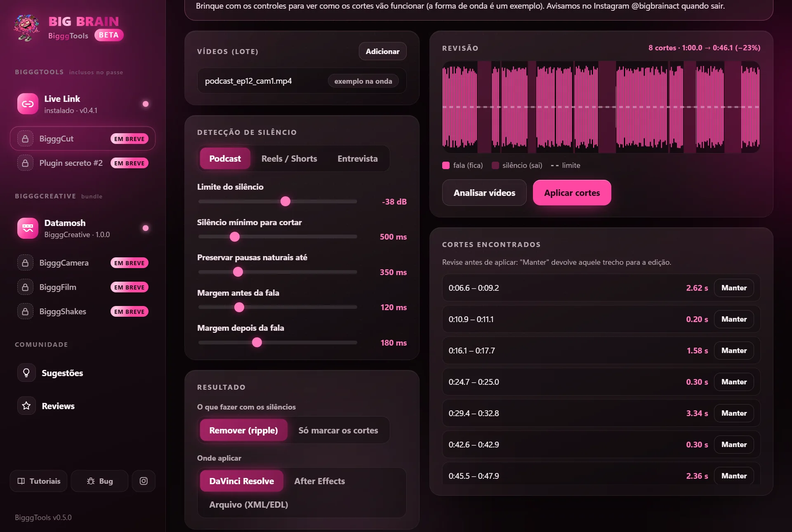
Task: Keep the 0:16.1 – 0:17.7 cut with Manter
Action: (x=734, y=351)
